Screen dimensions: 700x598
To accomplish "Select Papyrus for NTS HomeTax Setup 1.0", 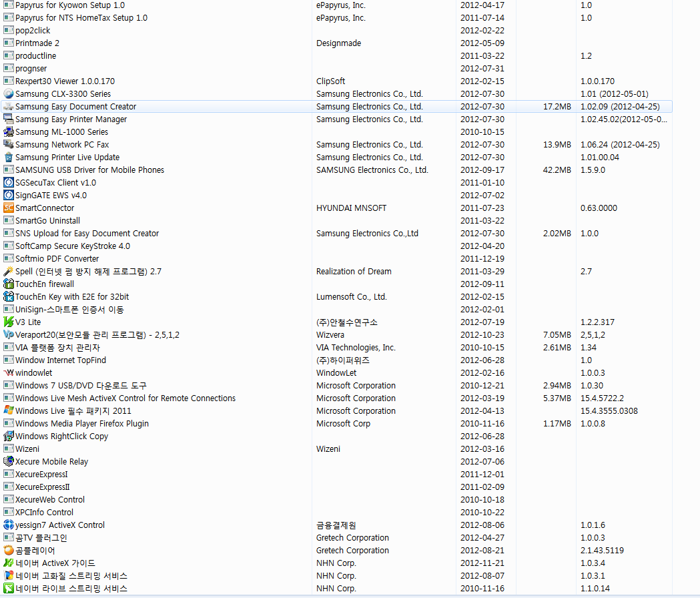I will point(81,18).
